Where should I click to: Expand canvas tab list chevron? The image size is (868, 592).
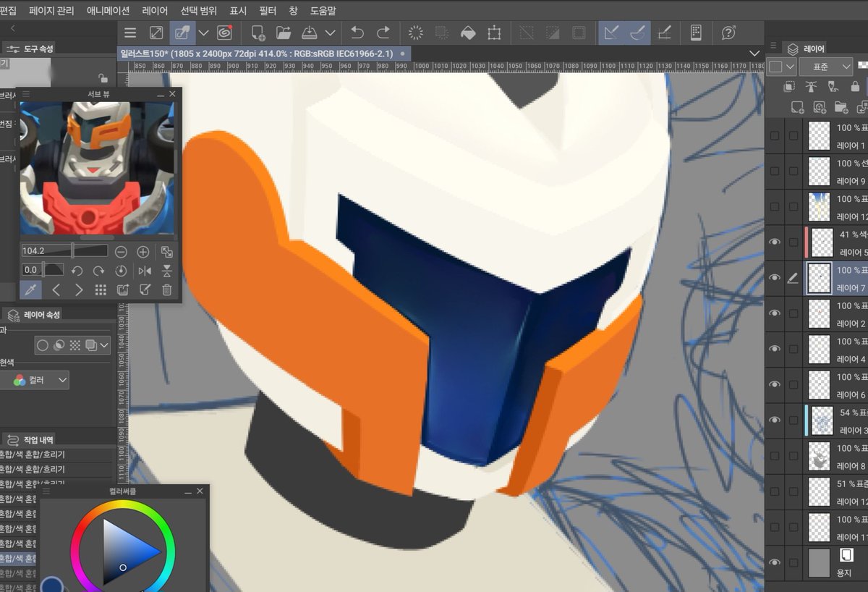pos(755,54)
